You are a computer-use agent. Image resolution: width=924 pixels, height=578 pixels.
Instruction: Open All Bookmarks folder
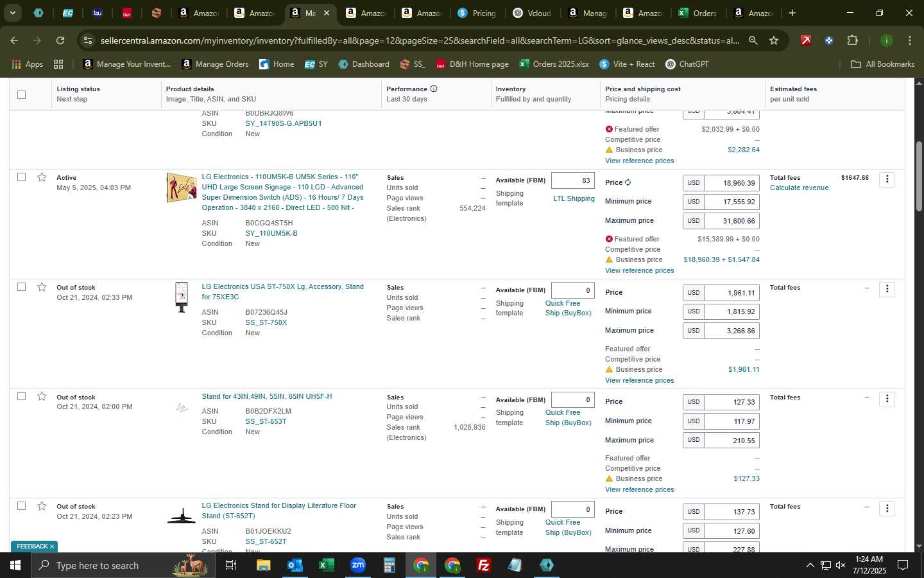point(882,64)
